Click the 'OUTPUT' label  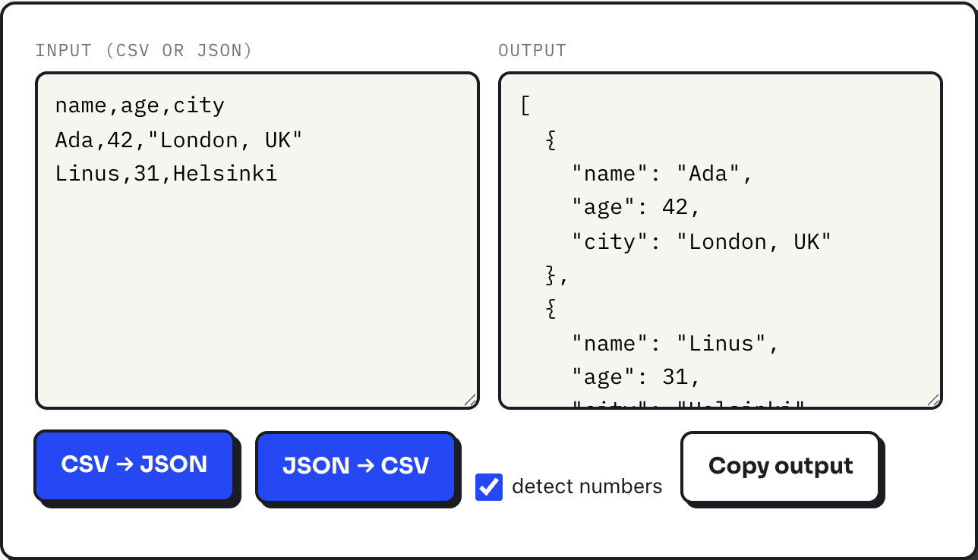pos(532,51)
